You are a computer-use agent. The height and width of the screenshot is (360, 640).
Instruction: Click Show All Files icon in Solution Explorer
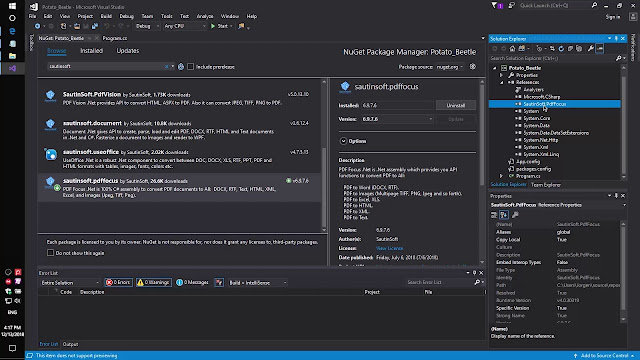coord(579,49)
